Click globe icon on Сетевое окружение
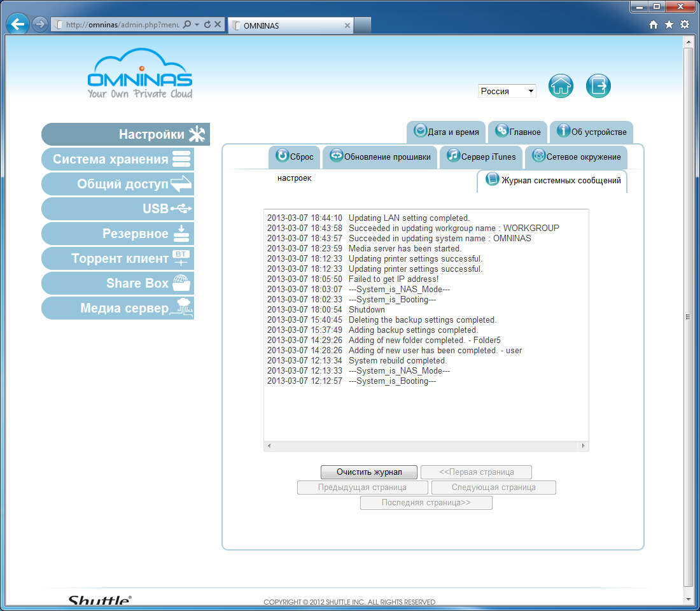This screenshot has width=700, height=611. 539,155
